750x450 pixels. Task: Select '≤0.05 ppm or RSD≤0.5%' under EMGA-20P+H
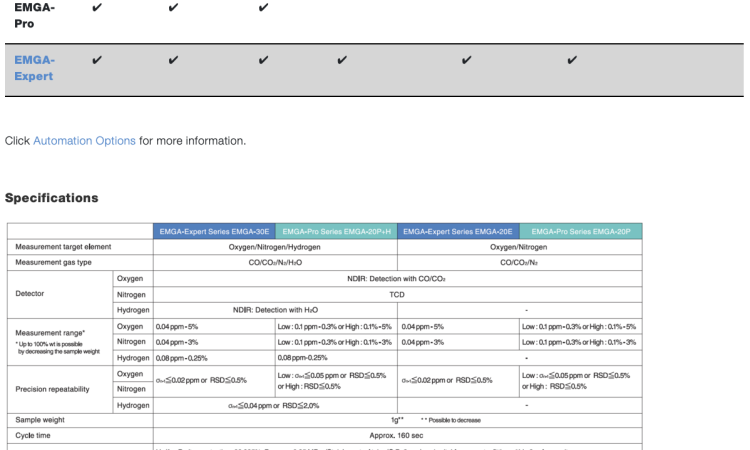[332, 376]
